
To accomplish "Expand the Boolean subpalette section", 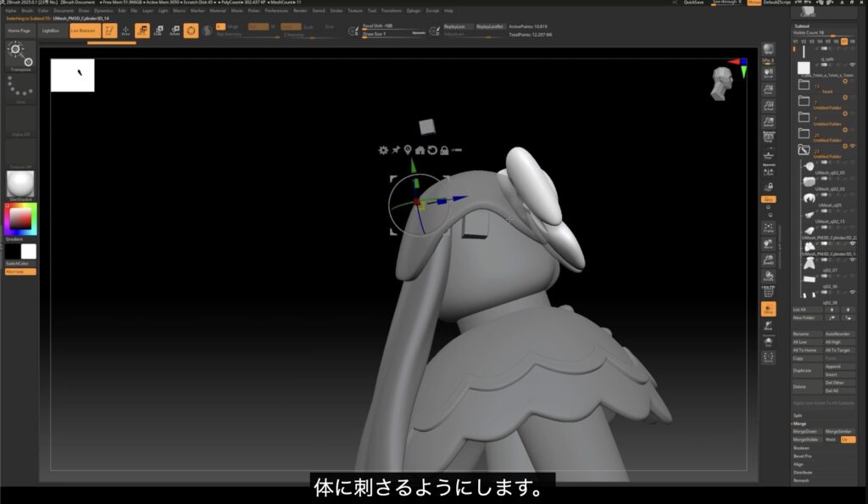I will (801, 448).
